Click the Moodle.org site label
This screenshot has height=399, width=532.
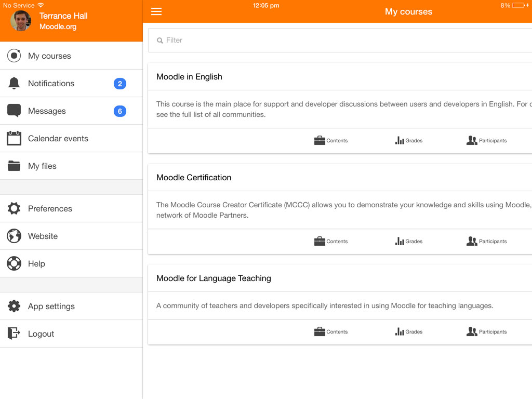pyautogui.click(x=58, y=26)
